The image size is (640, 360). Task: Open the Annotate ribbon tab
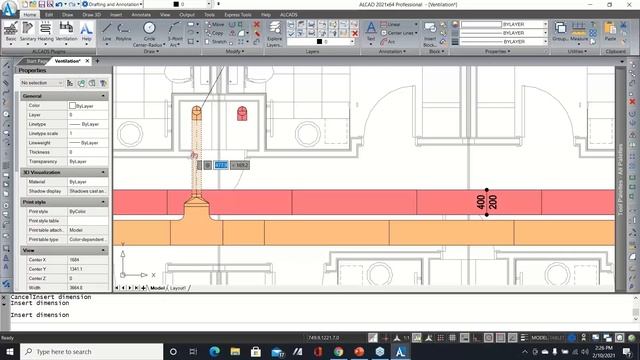141,15
